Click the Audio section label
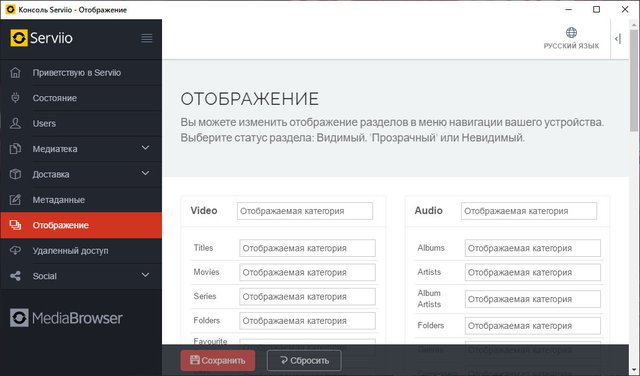Viewport: 640px width, 376px height. tap(429, 211)
